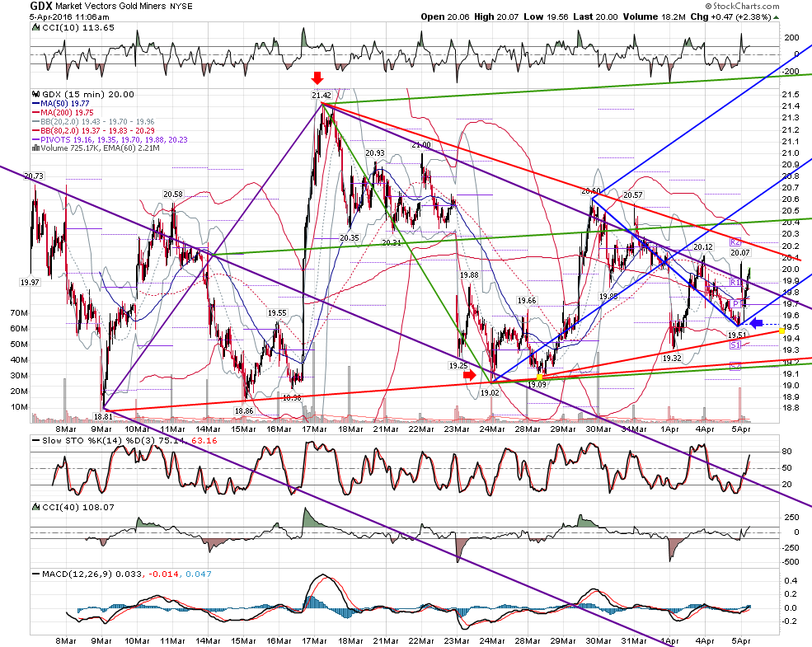Viewport: 812px width, 647px height.
Task: Click the S1 pivot marker
Action: [735, 345]
